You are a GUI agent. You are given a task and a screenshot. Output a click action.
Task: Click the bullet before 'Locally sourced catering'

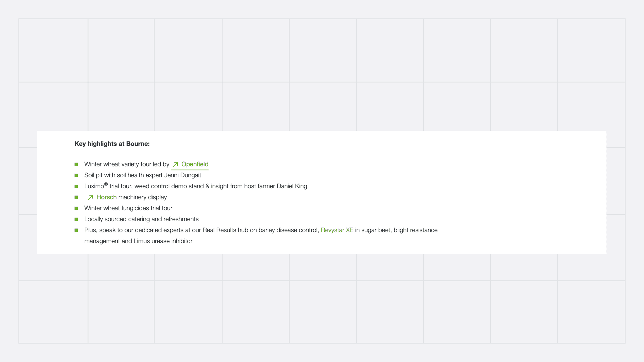click(76, 219)
